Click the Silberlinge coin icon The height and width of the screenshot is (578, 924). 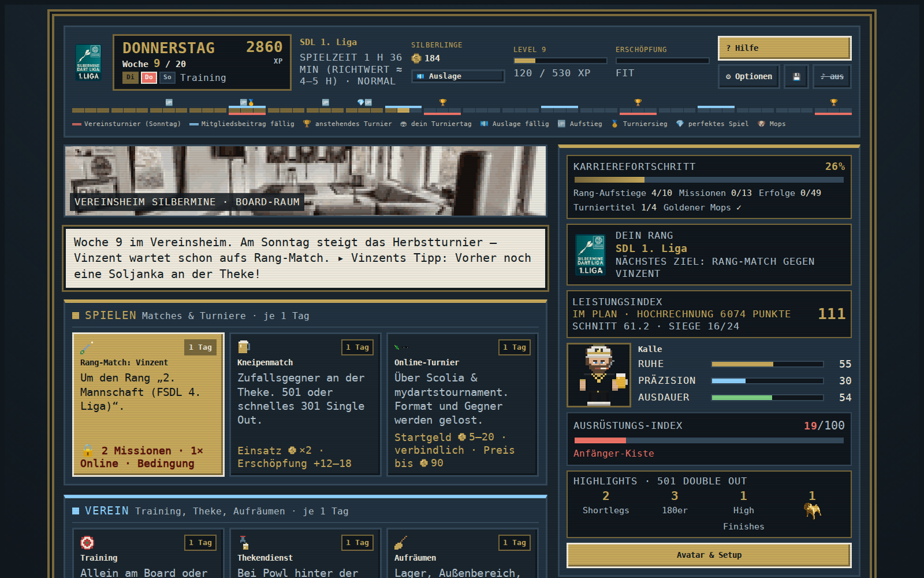click(x=416, y=58)
